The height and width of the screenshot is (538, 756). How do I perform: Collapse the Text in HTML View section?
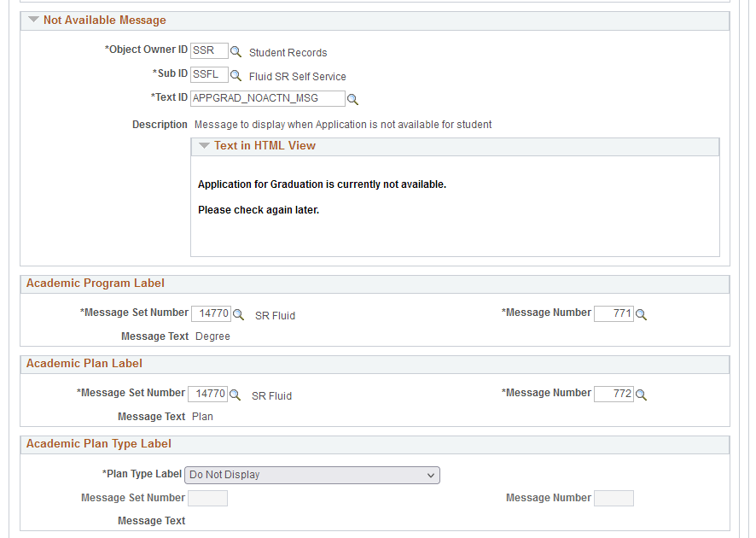[205, 146]
